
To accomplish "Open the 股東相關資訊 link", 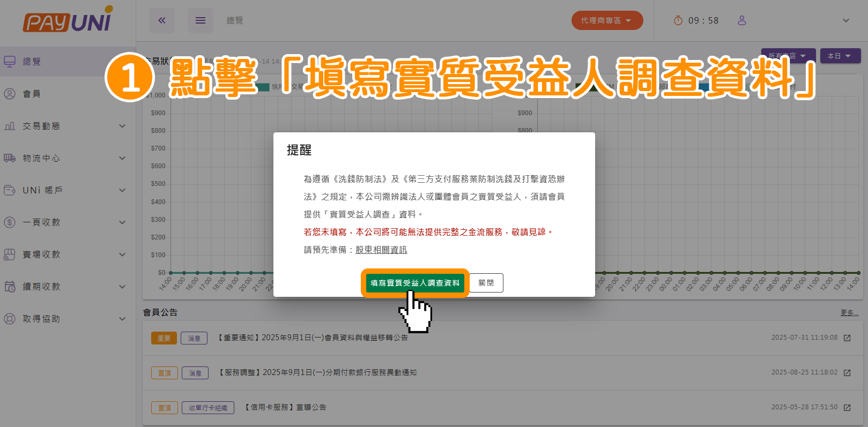I will (x=381, y=250).
